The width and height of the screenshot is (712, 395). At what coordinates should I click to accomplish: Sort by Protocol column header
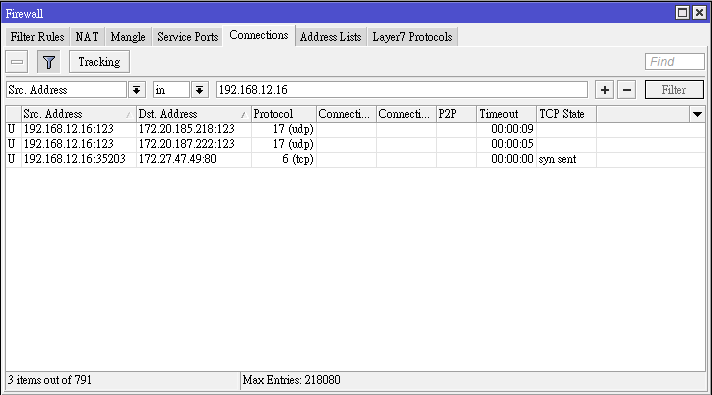click(283, 114)
